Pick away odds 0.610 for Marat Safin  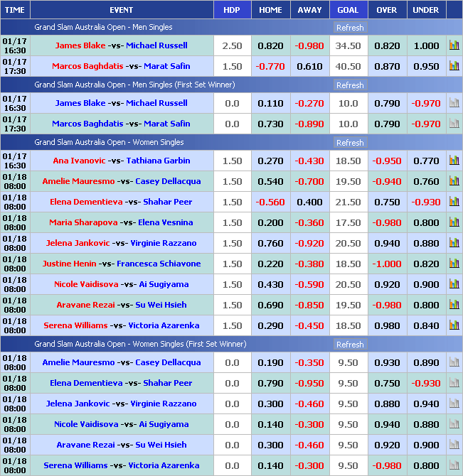point(309,66)
